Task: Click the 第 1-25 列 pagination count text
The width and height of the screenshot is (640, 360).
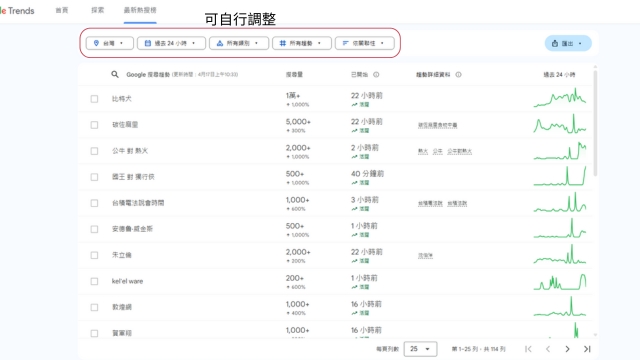Action: click(478, 349)
